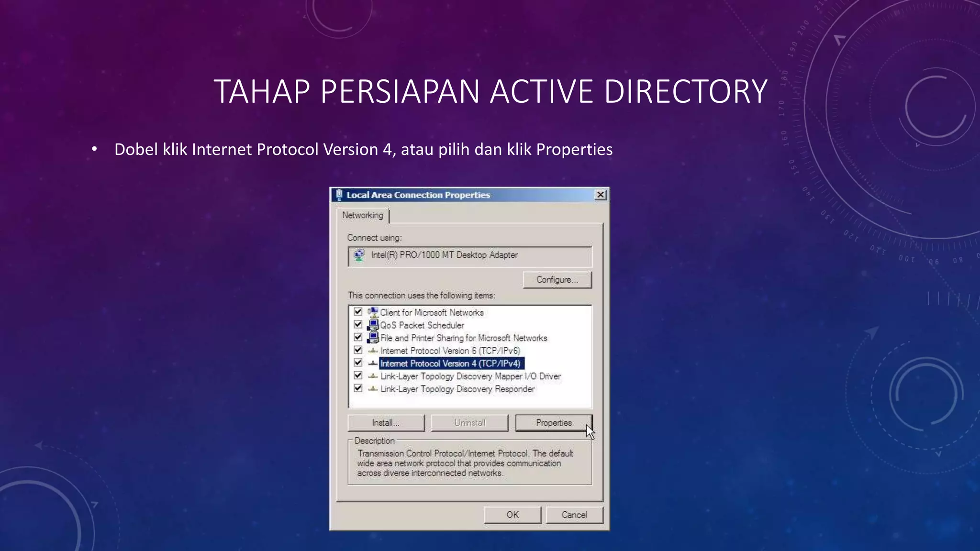Image resolution: width=980 pixels, height=551 pixels.
Task: Click the dialog title bar network icon
Action: coord(339,195)
